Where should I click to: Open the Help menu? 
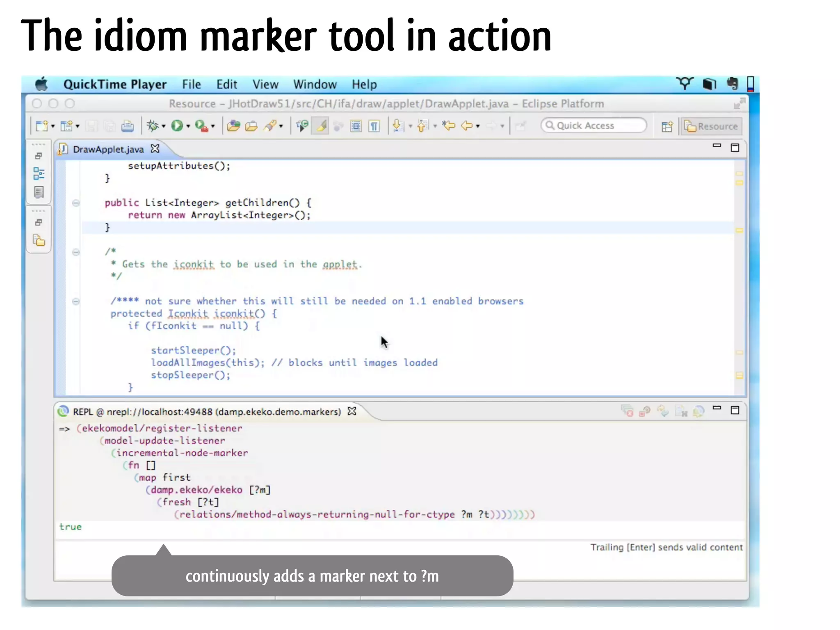tap(364, 84)
